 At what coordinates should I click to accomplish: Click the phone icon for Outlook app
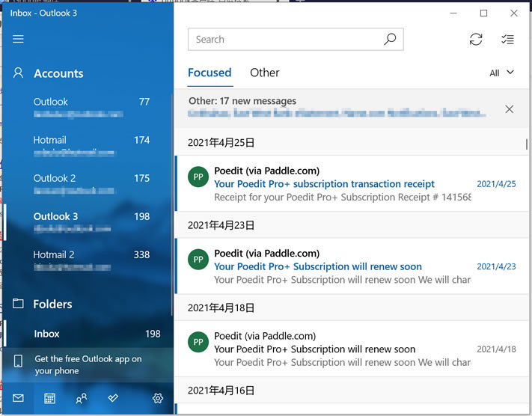[18, 361]
